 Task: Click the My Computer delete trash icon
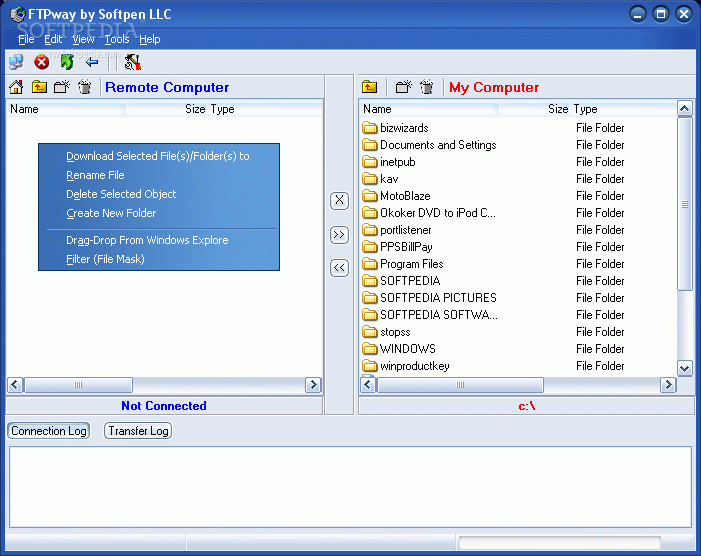(x=427, y=87)
